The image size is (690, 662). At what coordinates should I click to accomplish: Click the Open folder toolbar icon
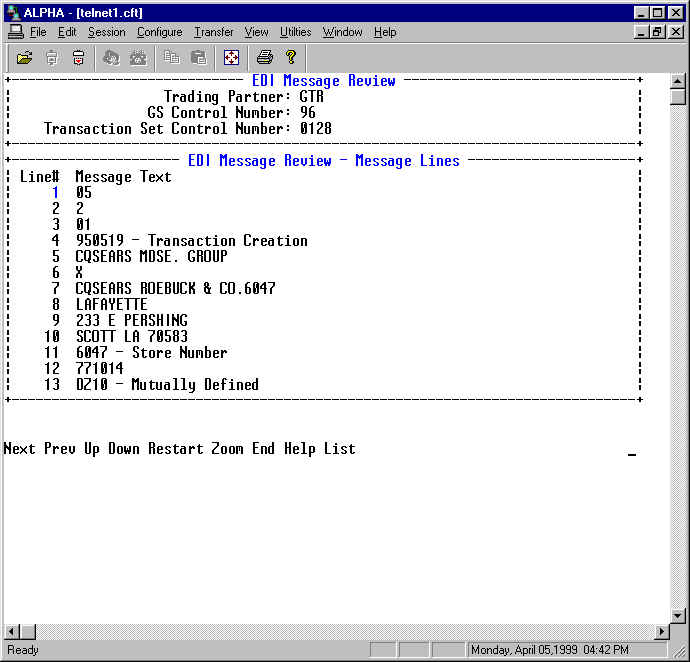[x=24, y=58]
